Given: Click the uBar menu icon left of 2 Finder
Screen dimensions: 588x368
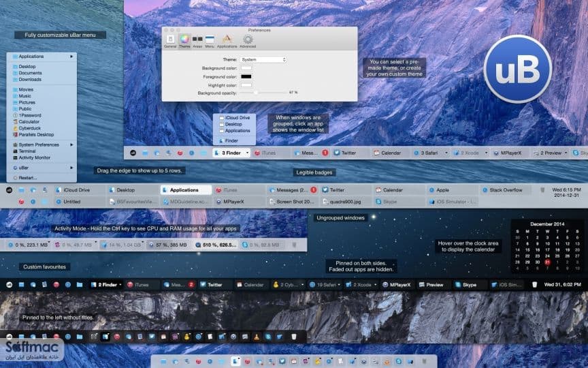Looking at the screenshot, I should pos(9,285).
